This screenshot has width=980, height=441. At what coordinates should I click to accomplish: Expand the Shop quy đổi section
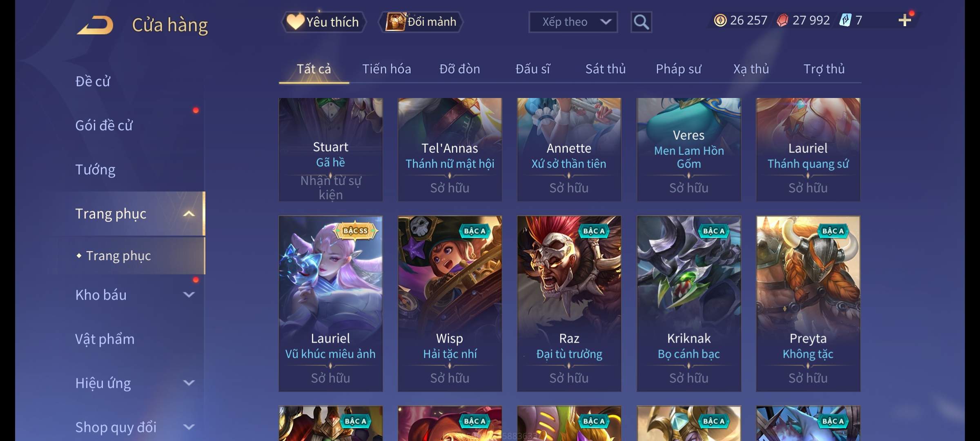[x=189, y=427]
